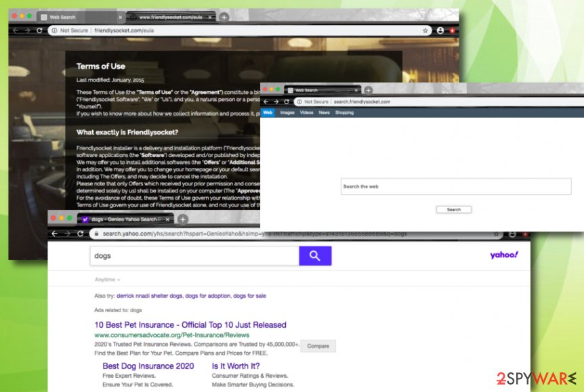
Task: Focus the 'Search the web' input box
Action: (456, 186)
